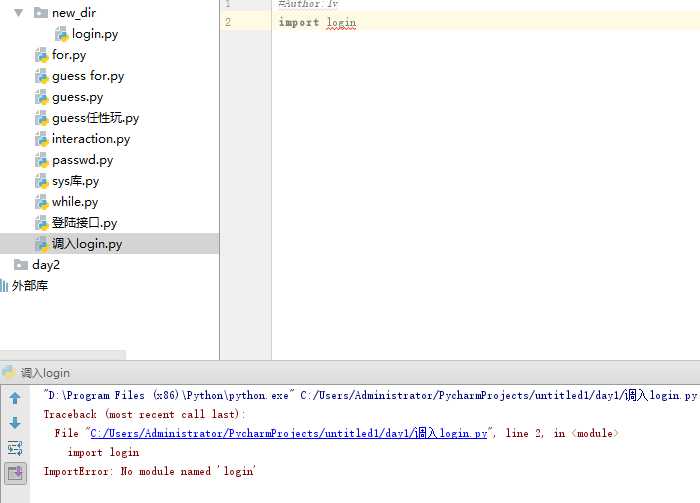The height and width of the screenshot is (503, 700).
Task: Open passwd.py file
Action: click(82, 160)
